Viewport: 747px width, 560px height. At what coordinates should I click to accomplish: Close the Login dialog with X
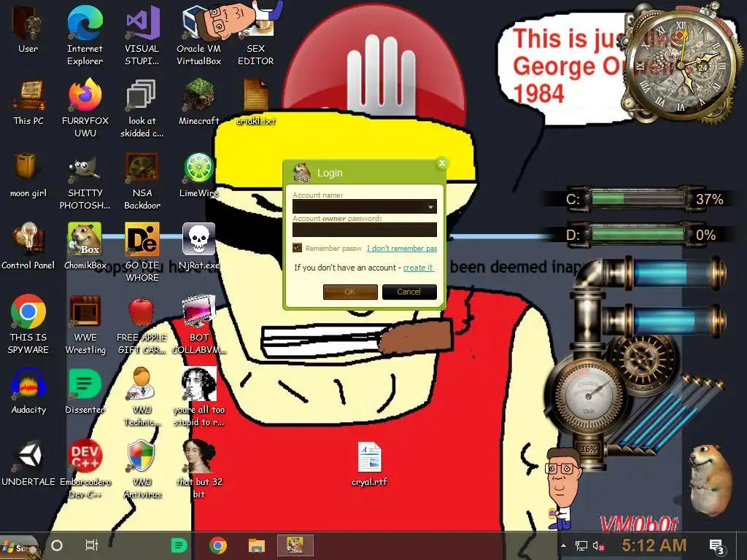(x=441, y=163)
